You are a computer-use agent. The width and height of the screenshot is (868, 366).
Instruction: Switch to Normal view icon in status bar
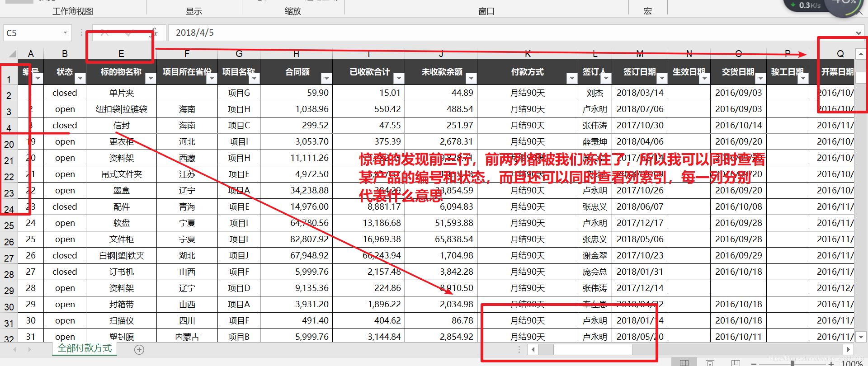[684, 363]
